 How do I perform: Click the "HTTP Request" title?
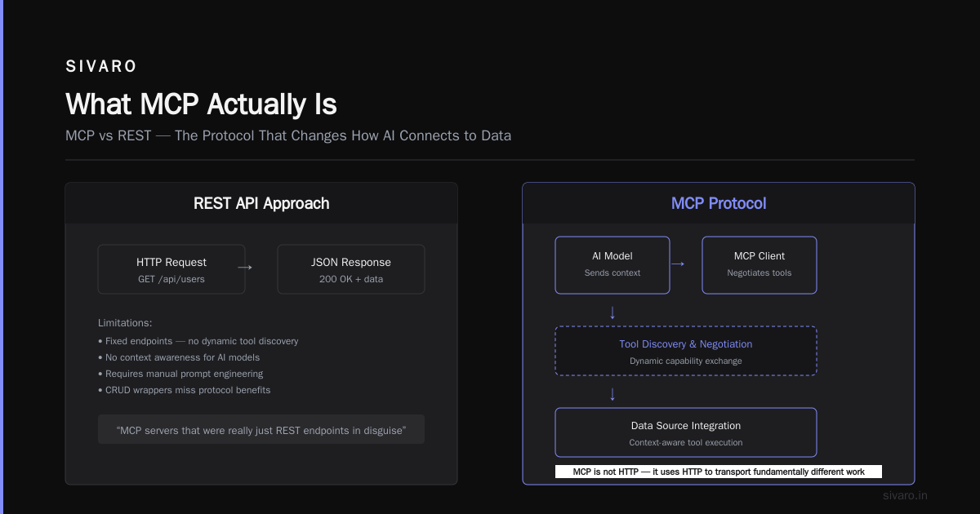[171, 262]
